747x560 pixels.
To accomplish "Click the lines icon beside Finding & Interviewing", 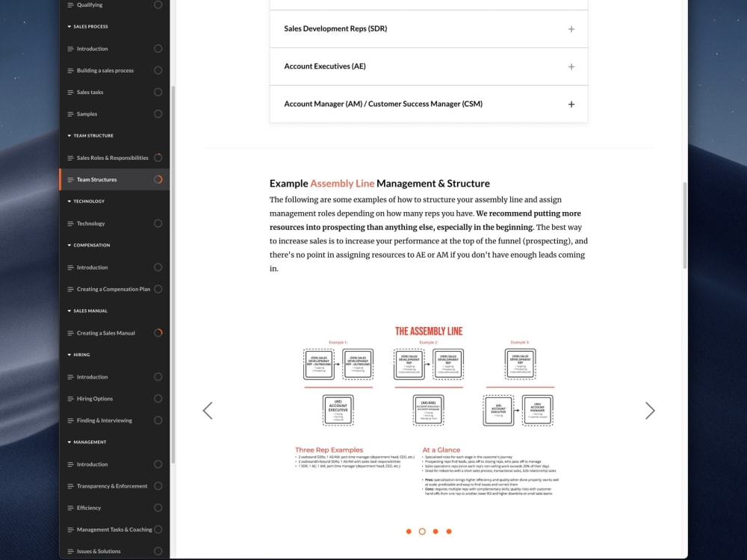I will (x=70, y=421).
